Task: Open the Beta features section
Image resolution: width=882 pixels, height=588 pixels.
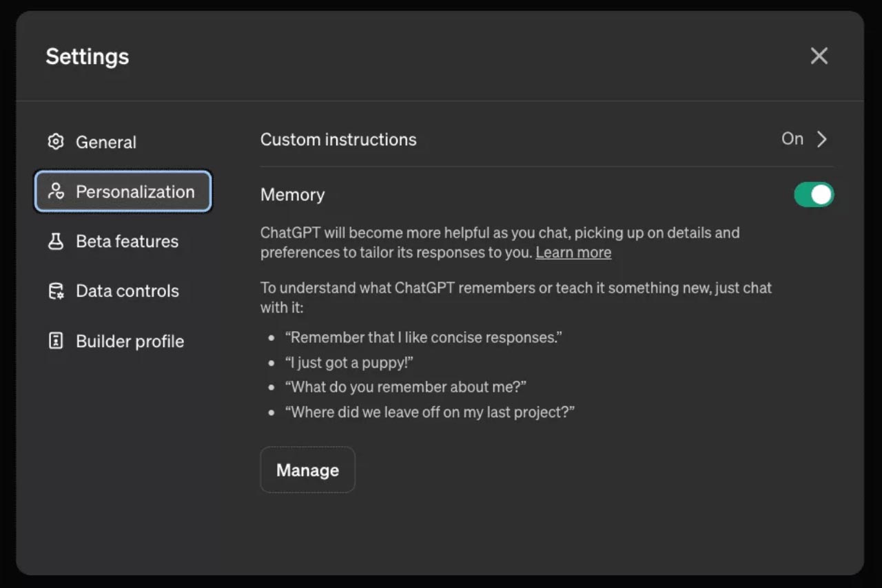Action: (x=127, y=242)
